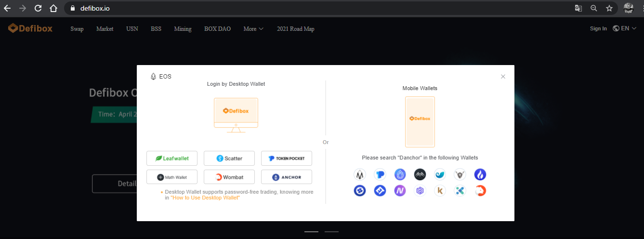Viewport: 644px width, 239px height.
Task: Click the Token Pocket wallet option
Action: (287, 158)
